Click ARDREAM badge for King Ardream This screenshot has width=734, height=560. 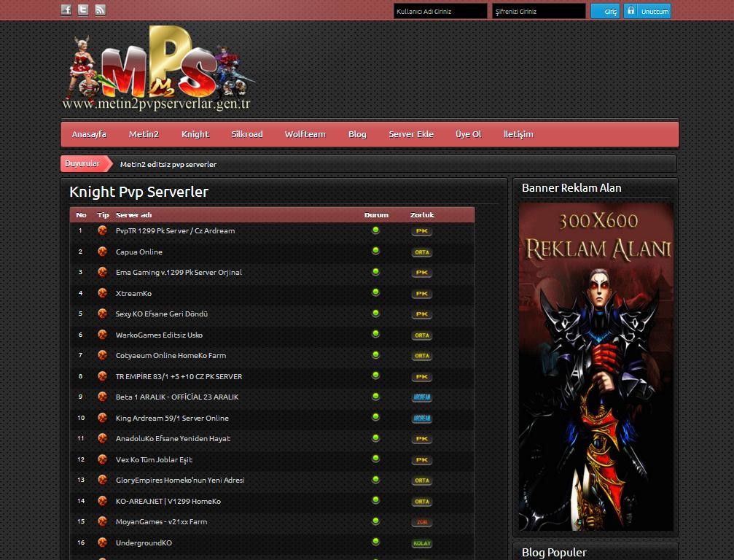click(422, 419)
